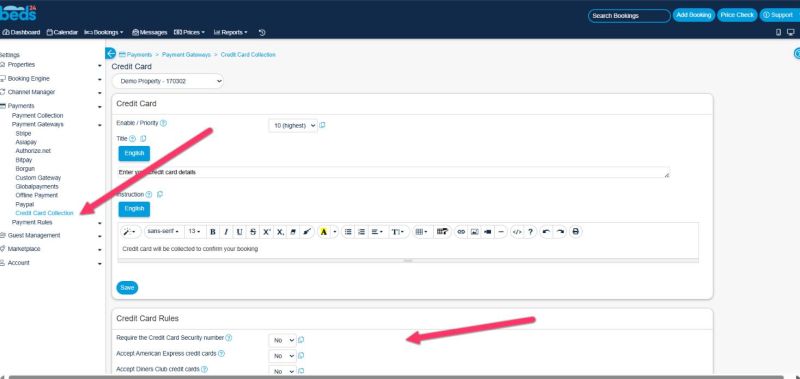This screenshot has height=379, width=800.
Task: Open the Require Credit Card Security number dropdown
Action: click(x=282, y=340)
